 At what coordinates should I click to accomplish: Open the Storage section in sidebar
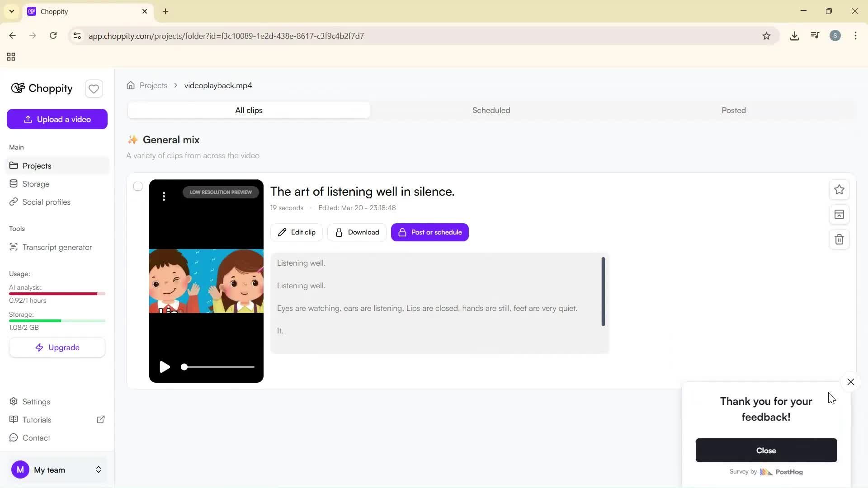[36, 184]
